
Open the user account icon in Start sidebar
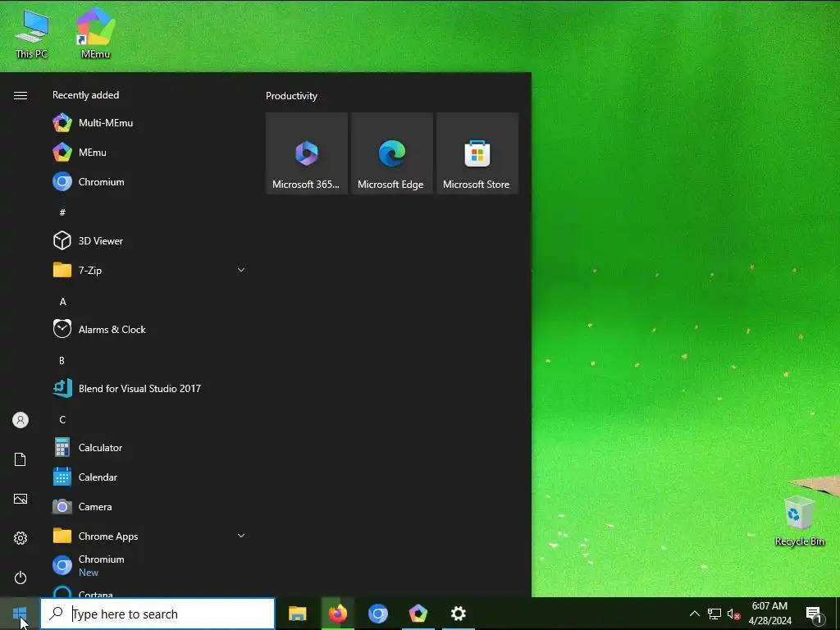point(21,420)
